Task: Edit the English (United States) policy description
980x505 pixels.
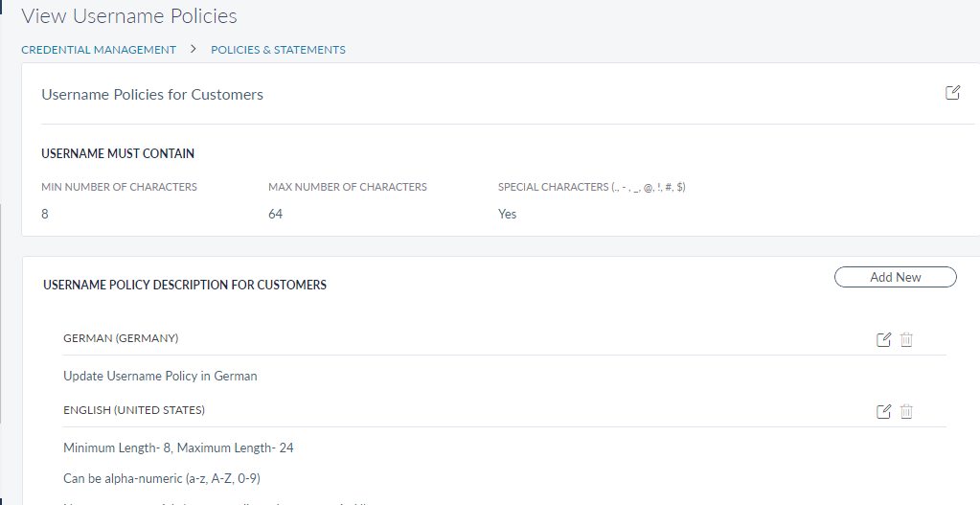Action: 883,411
